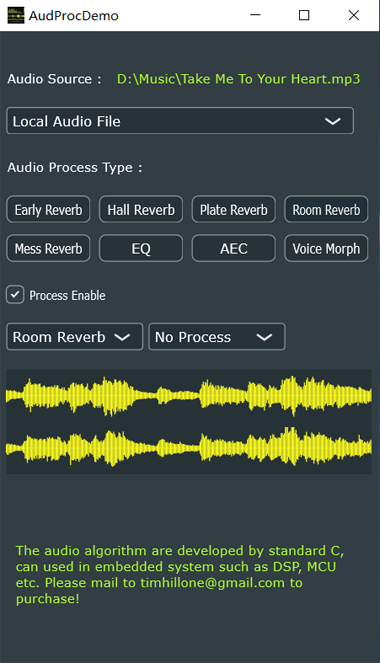
Task: Click the Audio Source label
Action: coord(54,79)
